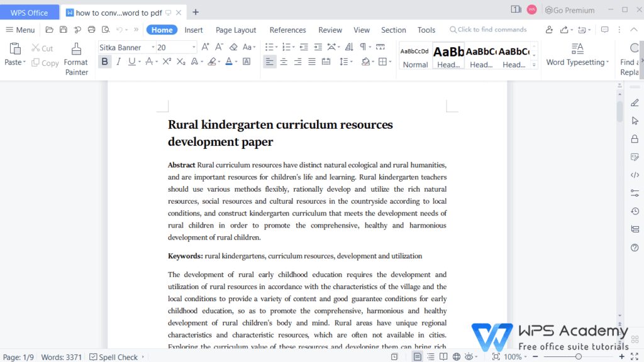
Task: Select the subscript icon
Action: coord(180,62)
